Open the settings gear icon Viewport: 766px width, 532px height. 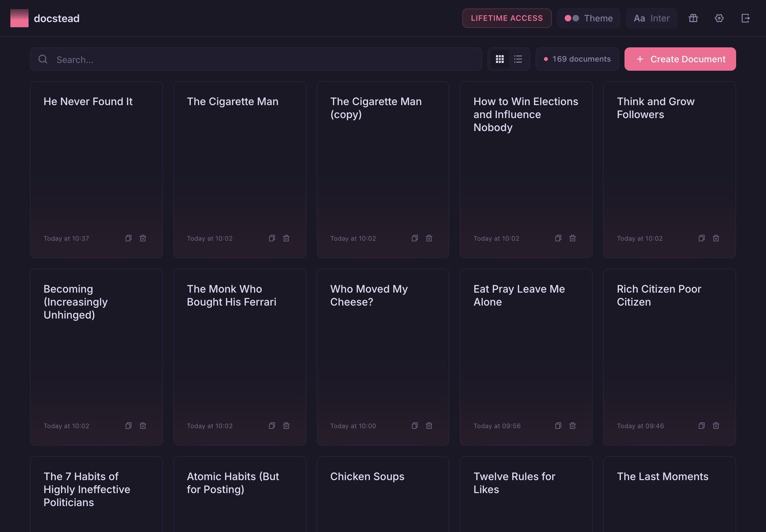tap(719, 18)
